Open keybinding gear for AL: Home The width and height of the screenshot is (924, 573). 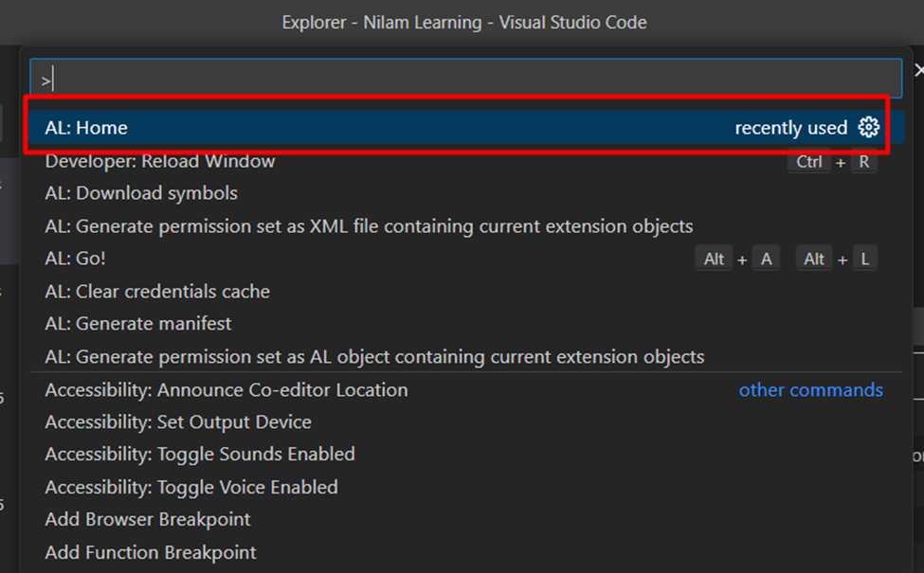tap(869, 127)
